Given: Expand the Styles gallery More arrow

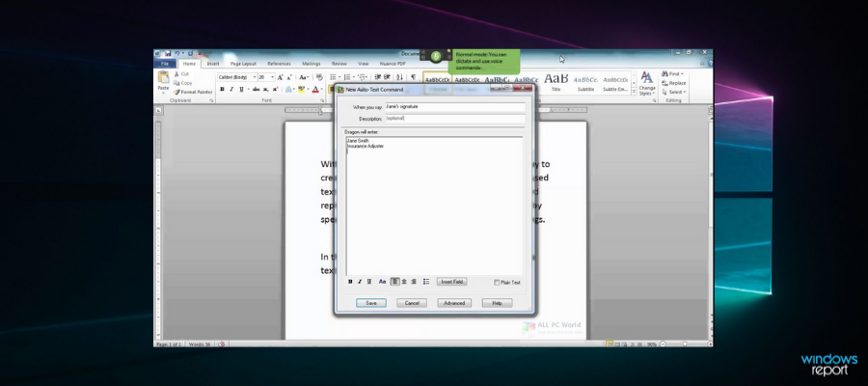Looking at the screenshot, I should tap(634, 93).
